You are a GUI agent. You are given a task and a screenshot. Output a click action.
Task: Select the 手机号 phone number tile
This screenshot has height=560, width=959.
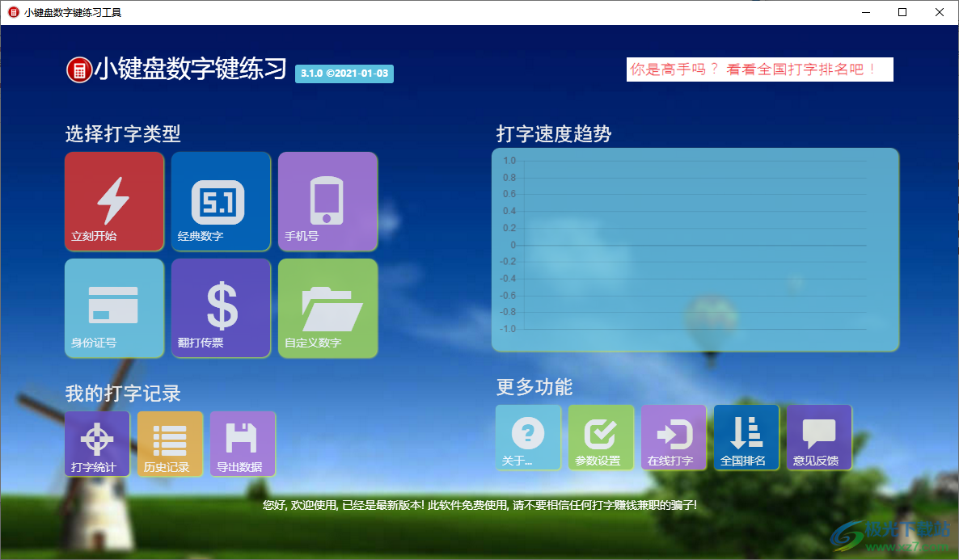point(327,201)
